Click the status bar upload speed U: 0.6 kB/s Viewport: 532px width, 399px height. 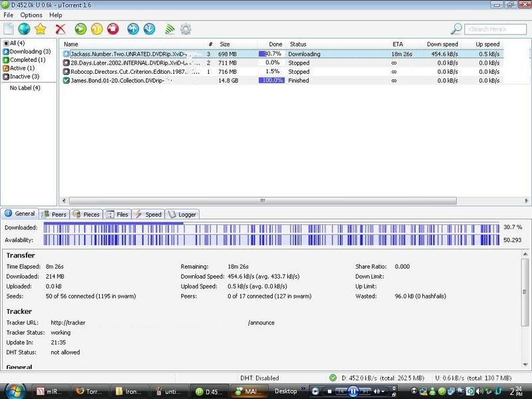(x=473, y=378)
